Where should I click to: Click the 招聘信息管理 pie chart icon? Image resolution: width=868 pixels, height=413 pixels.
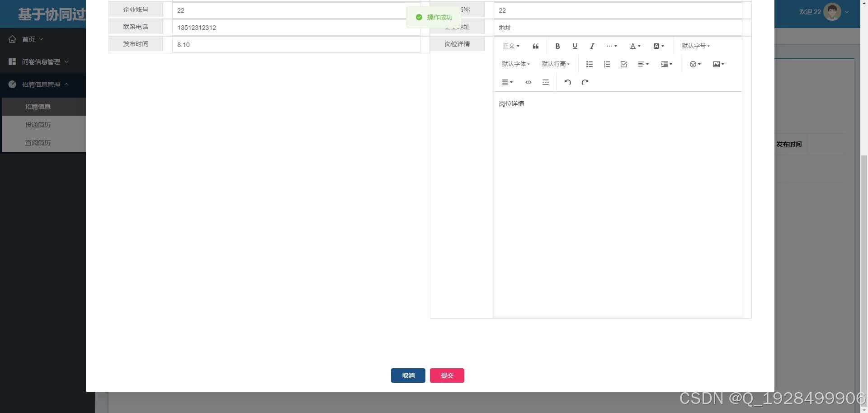click(12, 84)
